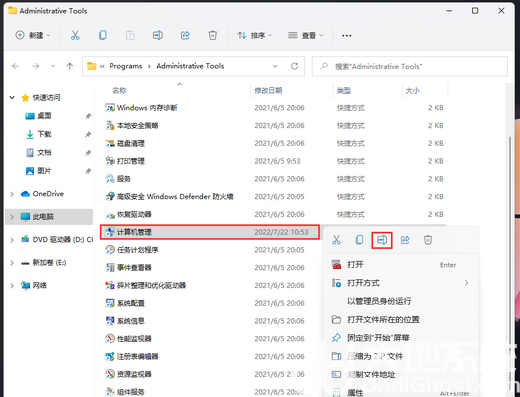Click the 事件查看器 shortcut icon
This screenshot has width=520, height=397.
click(110, 267)
